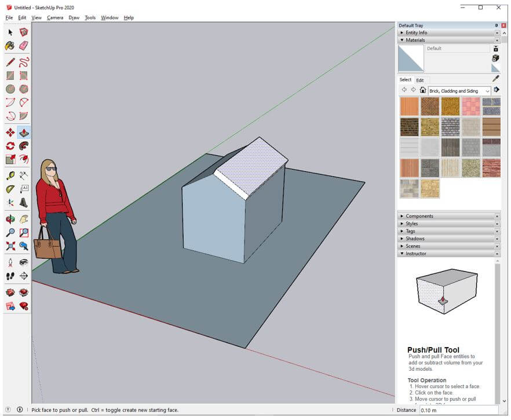Activate the Axes tool
This screenshot has height=420, width=511.
tap(10, 203)
